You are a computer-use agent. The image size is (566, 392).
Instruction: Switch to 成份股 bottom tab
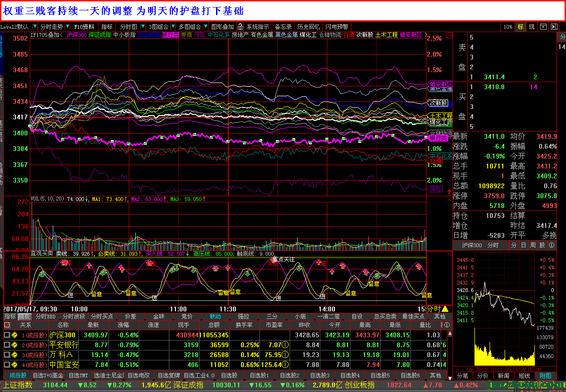click(18, 375)
